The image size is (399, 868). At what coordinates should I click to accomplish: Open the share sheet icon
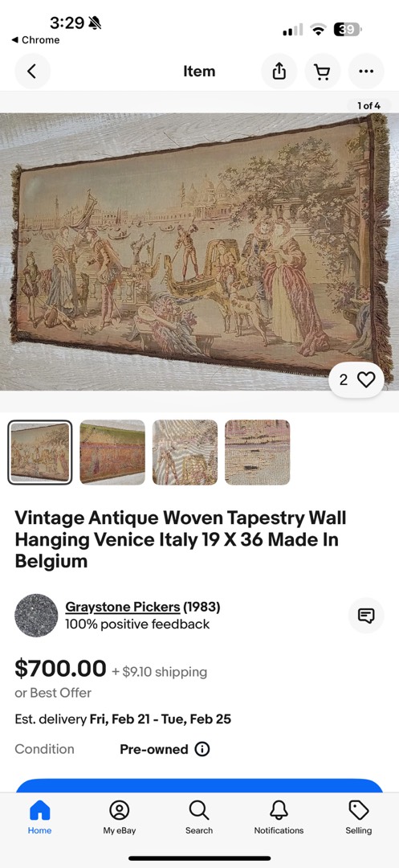(x=279, y=72)
